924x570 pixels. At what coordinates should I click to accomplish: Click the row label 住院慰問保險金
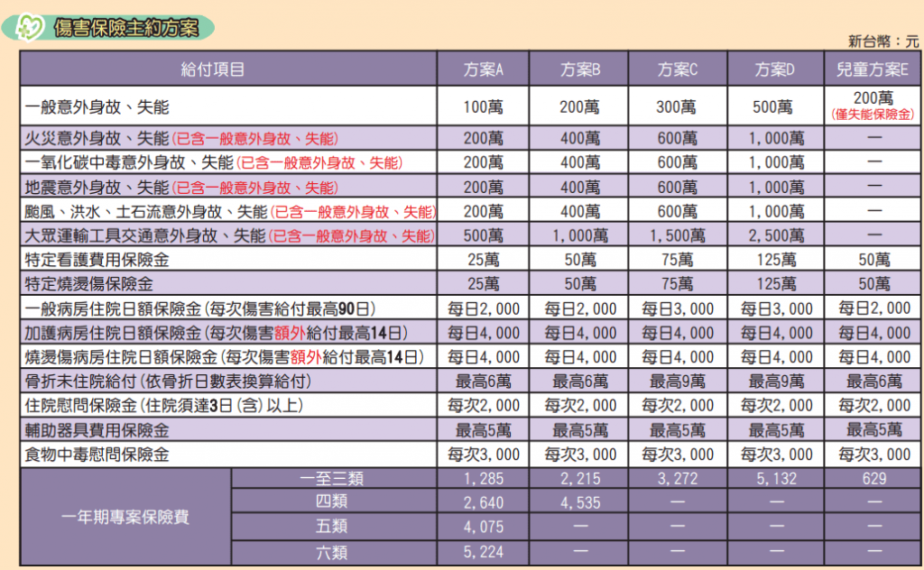tap(80, 406)
